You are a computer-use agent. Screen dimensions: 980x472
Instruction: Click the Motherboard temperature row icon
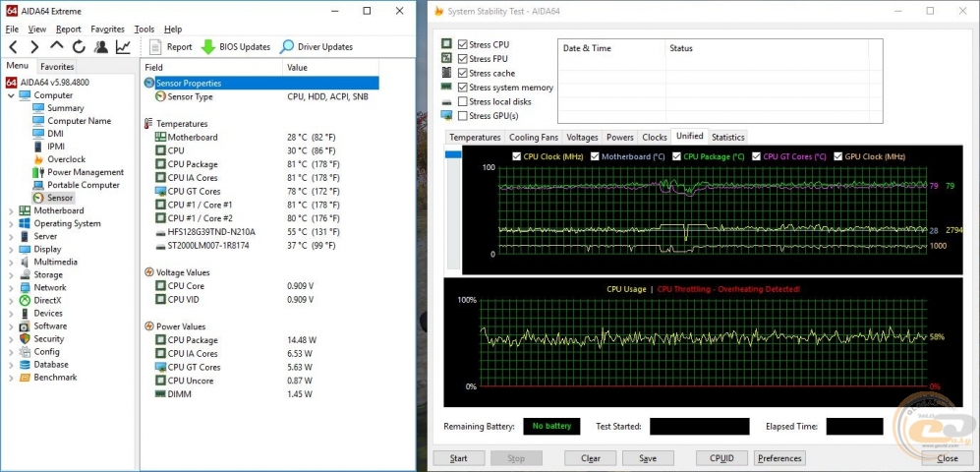click(160, 137)
